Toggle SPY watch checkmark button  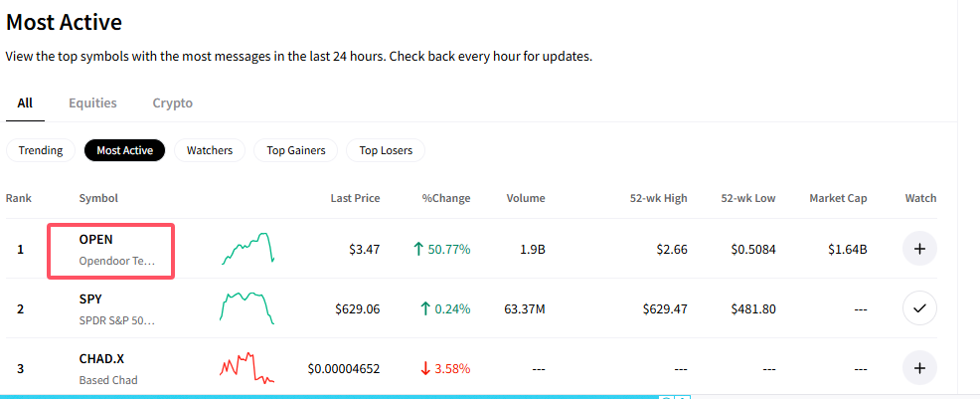tap(919, 308)
